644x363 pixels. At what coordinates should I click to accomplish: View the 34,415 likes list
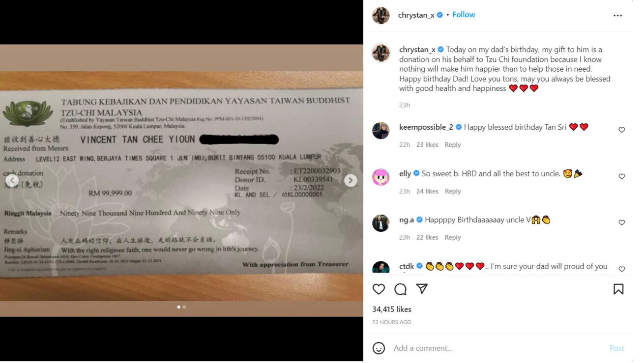(392, 309)
